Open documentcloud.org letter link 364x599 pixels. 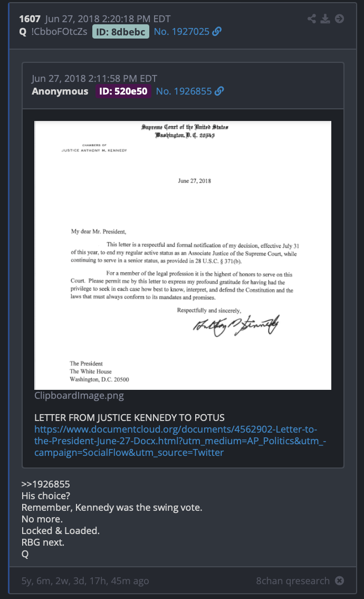pos(180,441)
